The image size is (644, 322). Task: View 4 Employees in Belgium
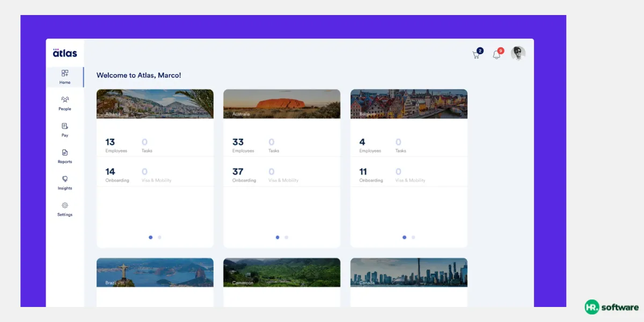(370, 145)
